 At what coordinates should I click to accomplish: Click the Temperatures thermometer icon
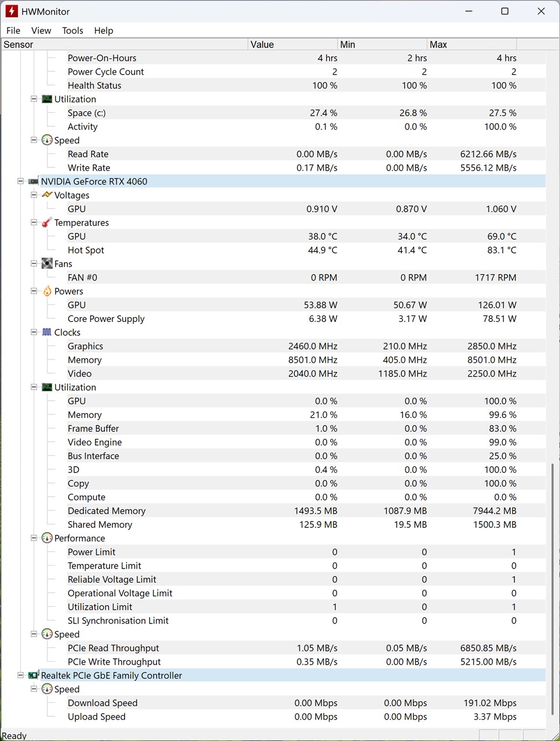47,223
